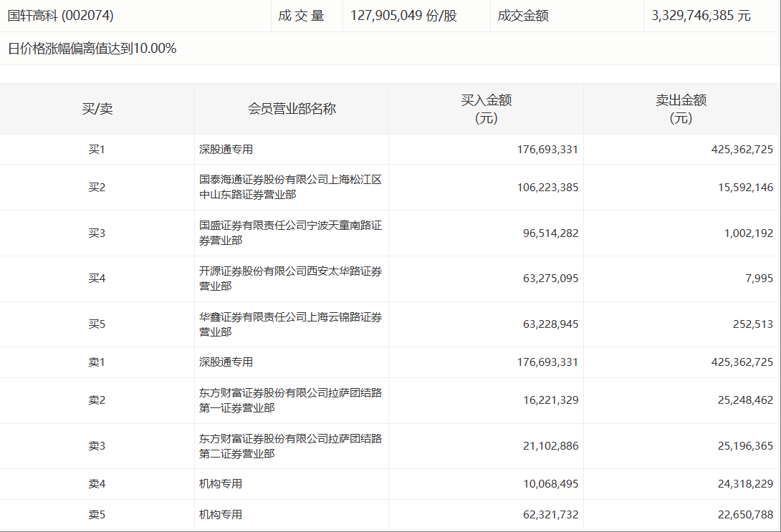Viewport: 781px width, 532px height.
Task: Click the sell amount 25,196,365
Action: [745, 446]
